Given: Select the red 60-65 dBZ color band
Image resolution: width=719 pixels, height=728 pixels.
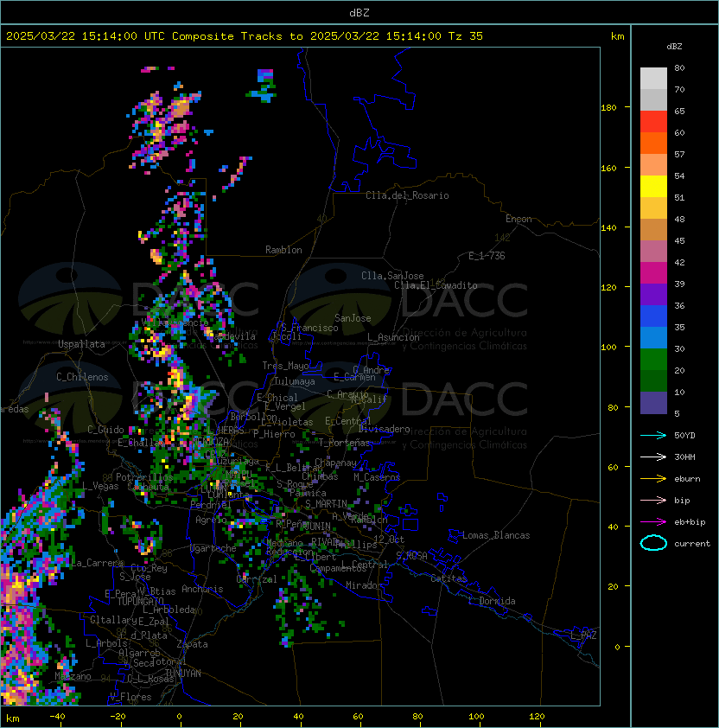Looking at the screenshot, I should click(653, 122).
